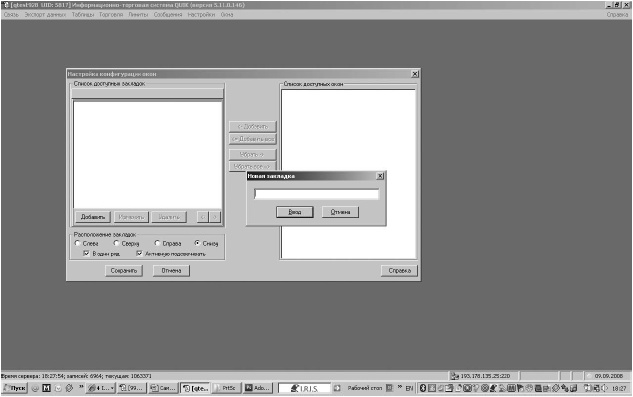Screen dimensions: 633x397
Task: Open the I.R.I.S. taskbar item
Action: coord(304,388)
